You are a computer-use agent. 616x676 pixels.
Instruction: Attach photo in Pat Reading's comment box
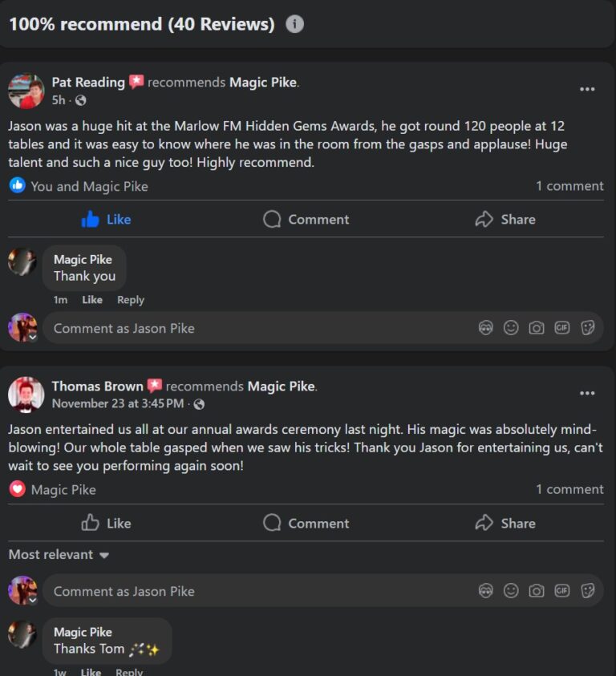(x=537, y=328)
